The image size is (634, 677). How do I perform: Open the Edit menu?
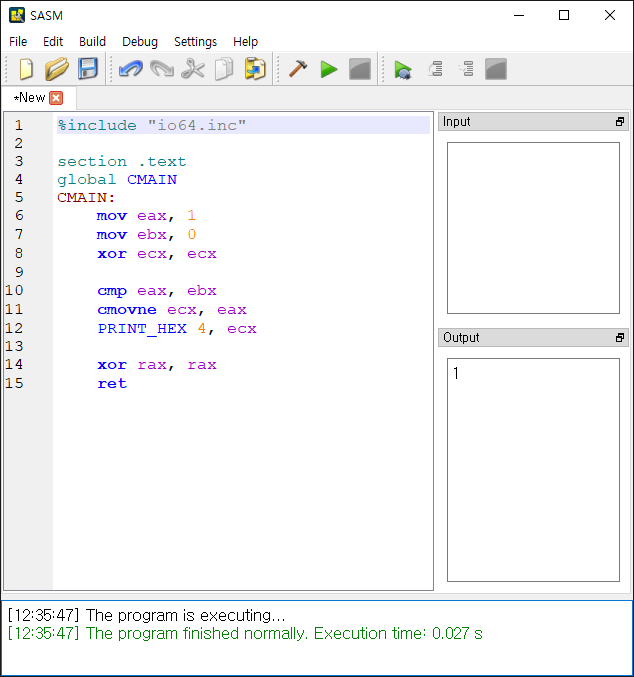[x=53, y=41]
